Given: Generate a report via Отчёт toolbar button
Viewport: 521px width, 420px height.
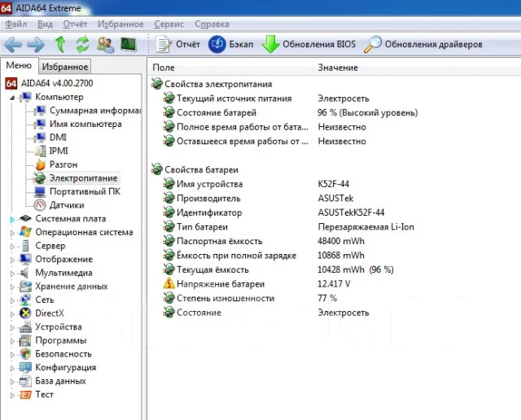Looking at the screenshot, I should (178, 44).
